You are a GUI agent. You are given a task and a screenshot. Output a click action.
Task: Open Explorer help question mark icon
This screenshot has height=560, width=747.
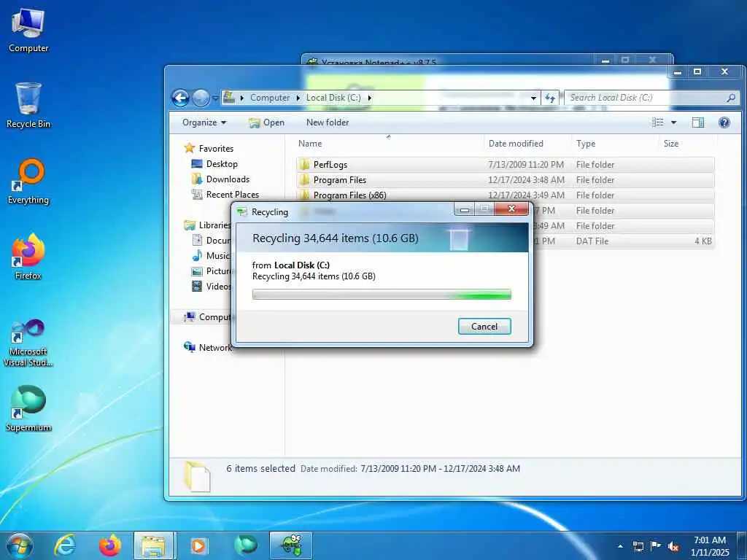(724, 122)
